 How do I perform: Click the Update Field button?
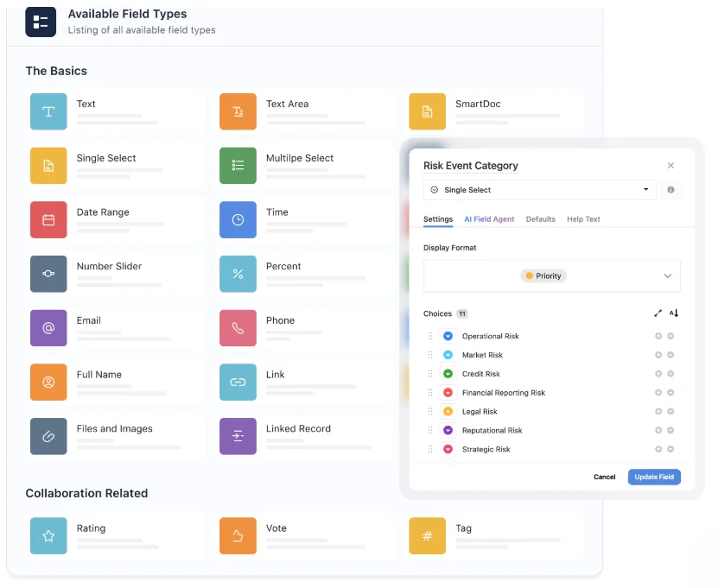654,477
